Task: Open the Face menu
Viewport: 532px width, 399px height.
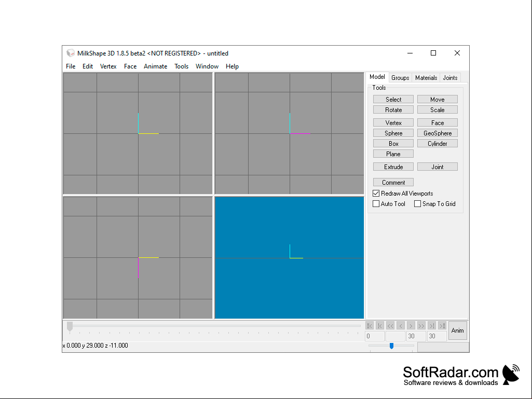Action: click(130, 66)
